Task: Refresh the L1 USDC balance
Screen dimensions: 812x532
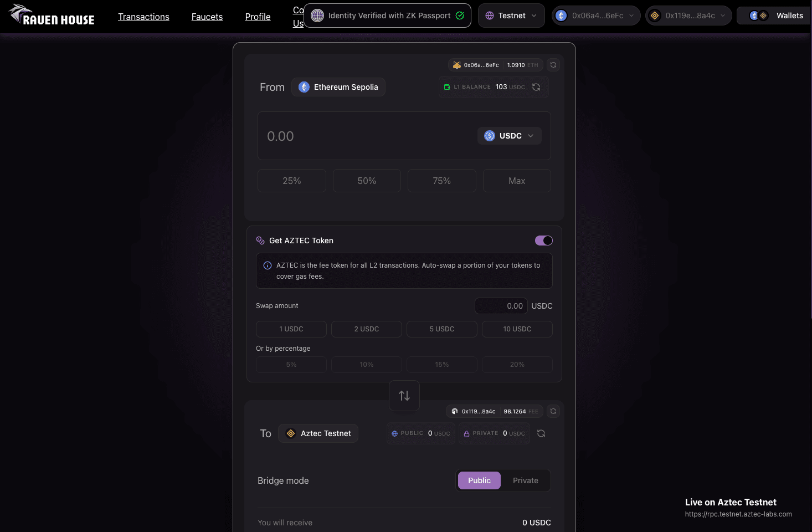Action: click(x=536, y=87)
